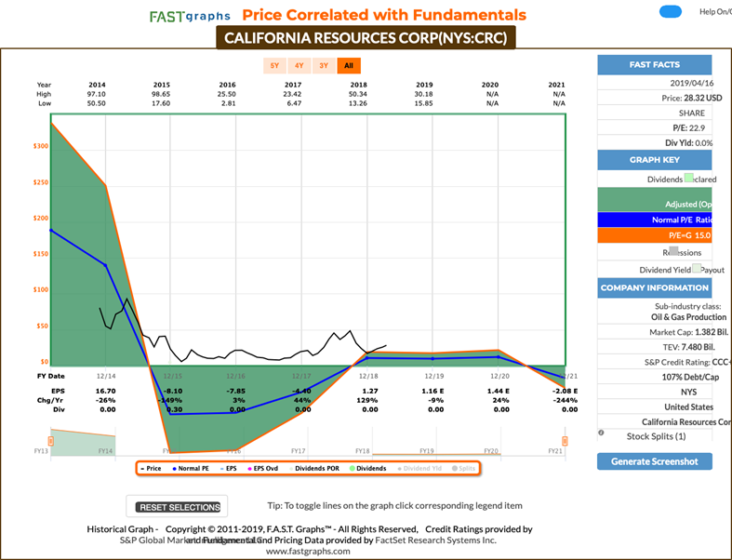Click the 12/18 FY Date label
732x560 pixels.
pyautogui.click(x=368, y=376)
